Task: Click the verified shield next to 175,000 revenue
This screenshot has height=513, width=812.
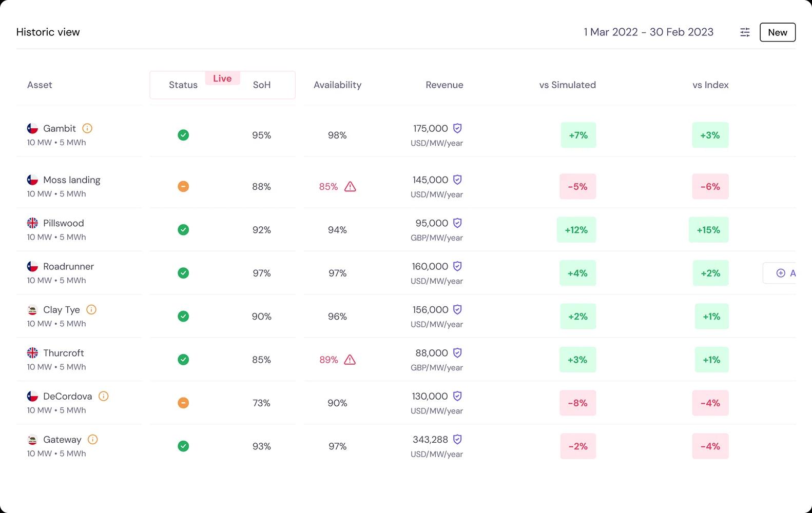Action: [x=457, y=128]
